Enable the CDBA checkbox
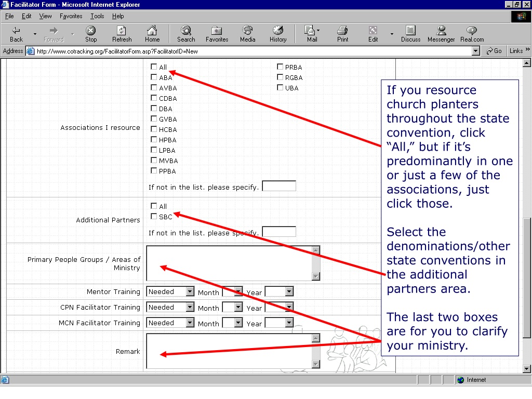 pos(154,98)
